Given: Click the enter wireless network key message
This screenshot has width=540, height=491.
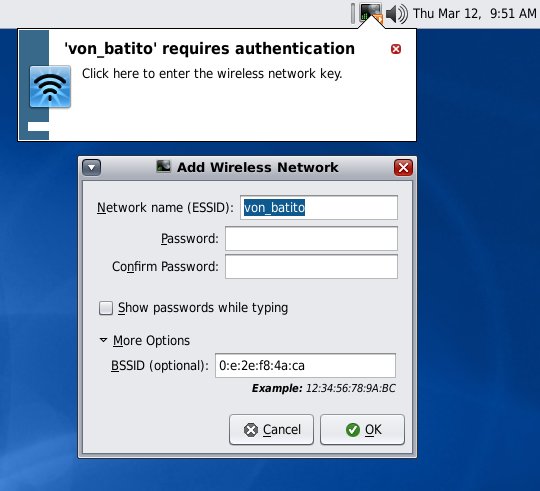Looking at the screenshot, I should click(x=212, y=74).
